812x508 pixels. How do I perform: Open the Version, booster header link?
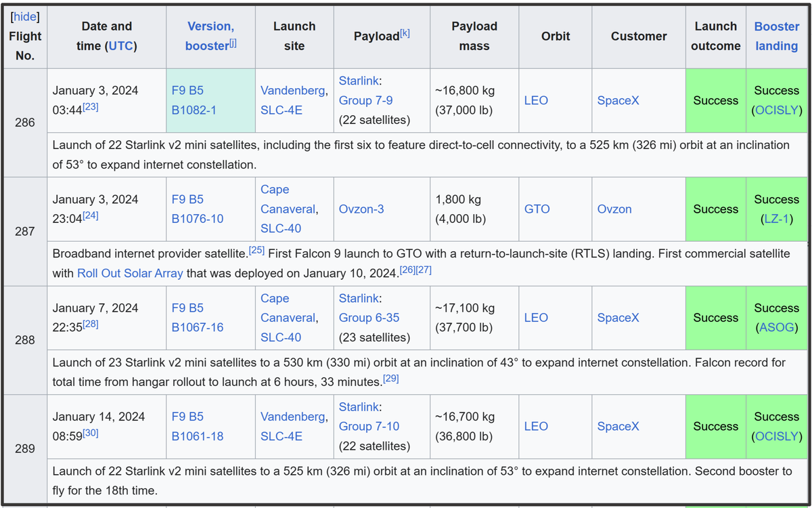(210, 36)
